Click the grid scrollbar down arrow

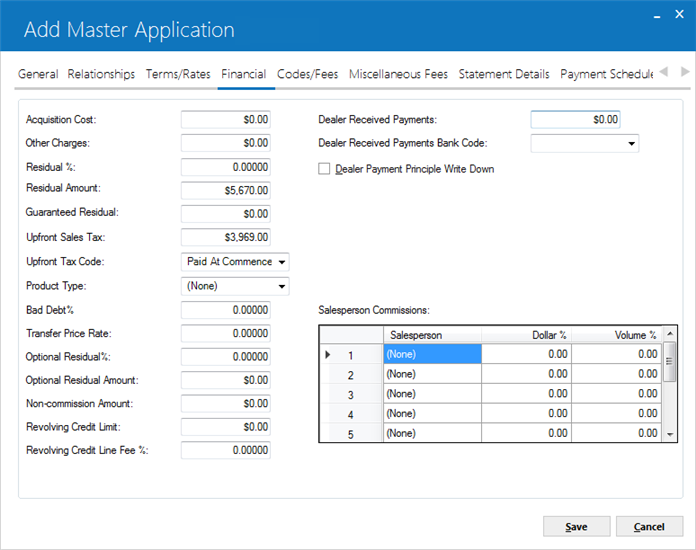[x=670, y=435]
